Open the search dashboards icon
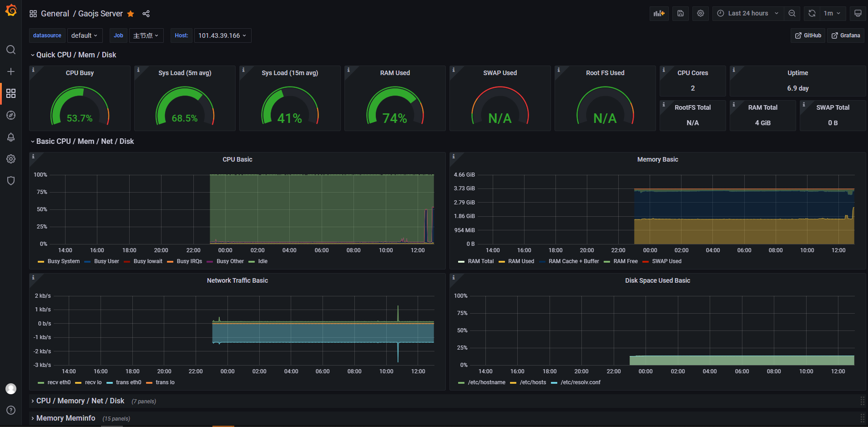The width and height of the screenshot is (868, 427). click(11, 50)
